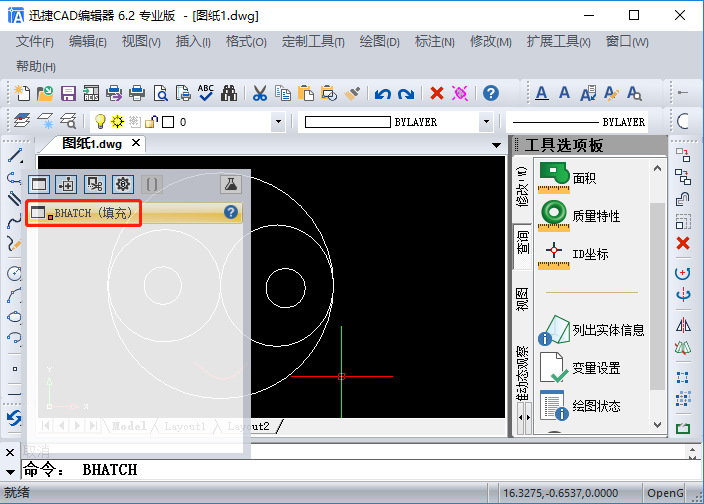The height and width of the screenshot is (504, 704).
Task: Undo the last action
Action: (383, 94)
